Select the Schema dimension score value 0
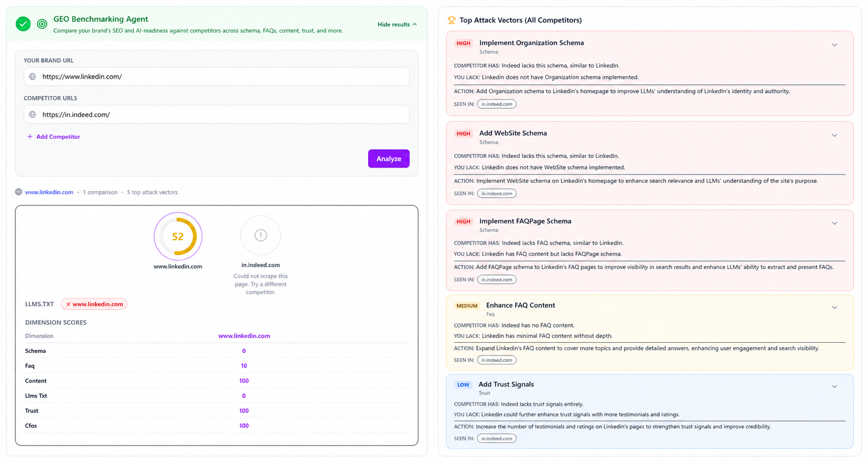Image resolution: width=868 pixels, height=463 pixels. click(244, 351)
